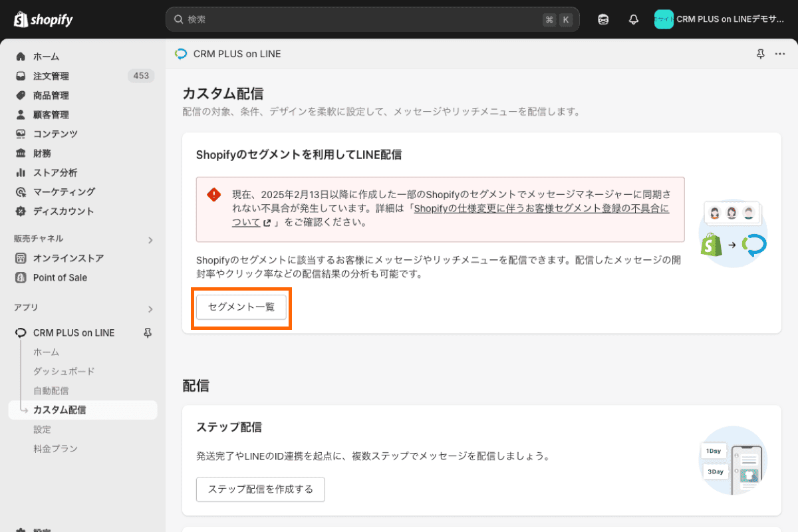Click the 顧客管理 person icon
798x532 pixels.
tap(21, 114)
